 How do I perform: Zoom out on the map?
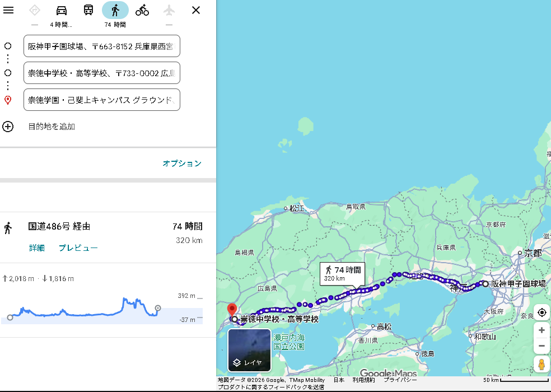[541, 346]
